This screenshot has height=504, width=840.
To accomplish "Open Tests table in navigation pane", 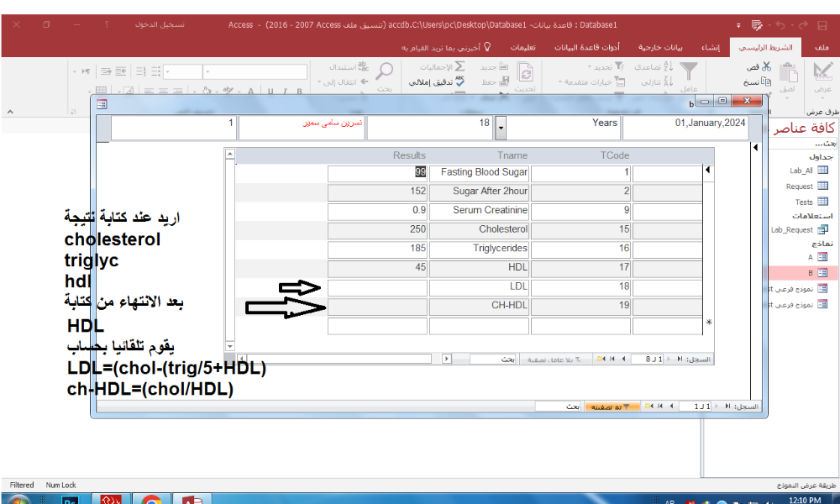I will click(x=811, y=202).
